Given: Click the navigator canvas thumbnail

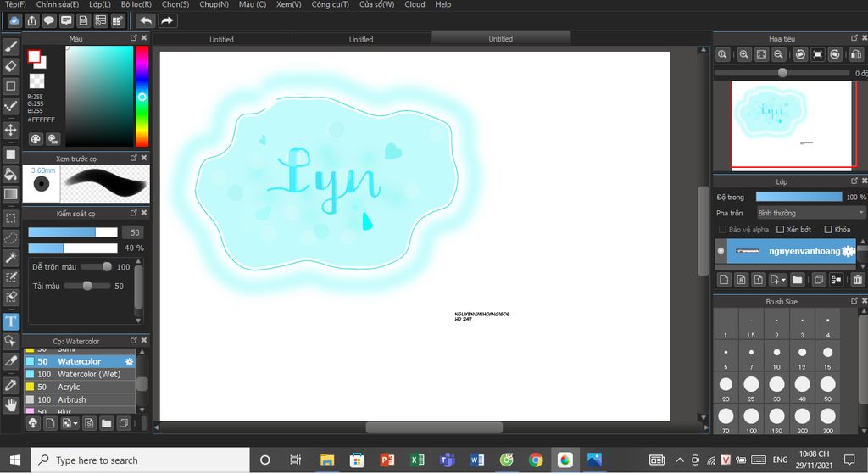Looking at the screenshot, I should coord(792,124).
